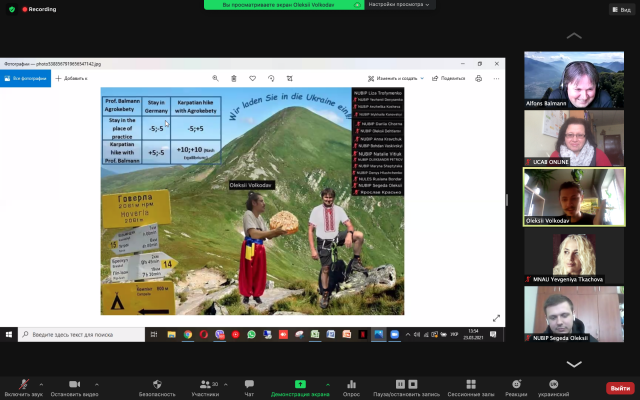Open the Chat panel
Image resolution: width=640 pixels, height=400 pixels.
(250, 385)
